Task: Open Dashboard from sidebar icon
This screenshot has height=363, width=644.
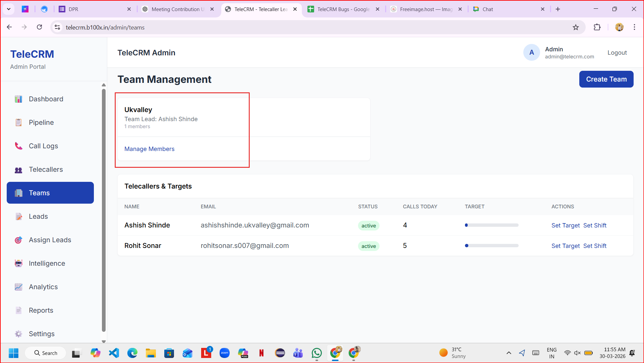Action: tap(18, 99)
